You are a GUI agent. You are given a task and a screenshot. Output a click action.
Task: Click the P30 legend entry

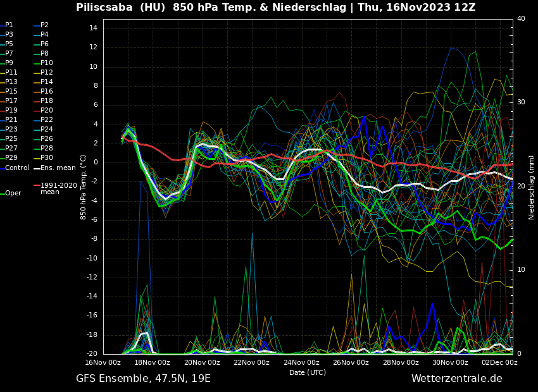[47, 158]
